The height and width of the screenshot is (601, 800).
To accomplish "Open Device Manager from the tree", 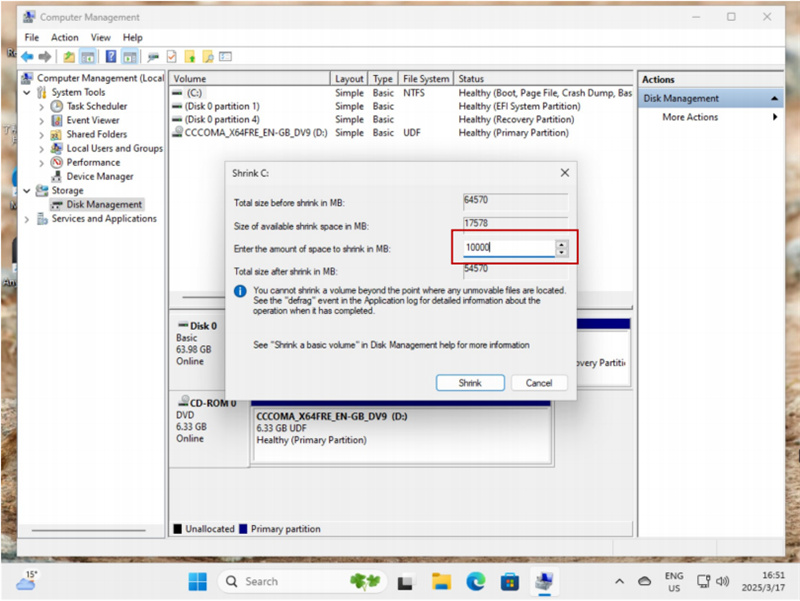I will [99, 176].
